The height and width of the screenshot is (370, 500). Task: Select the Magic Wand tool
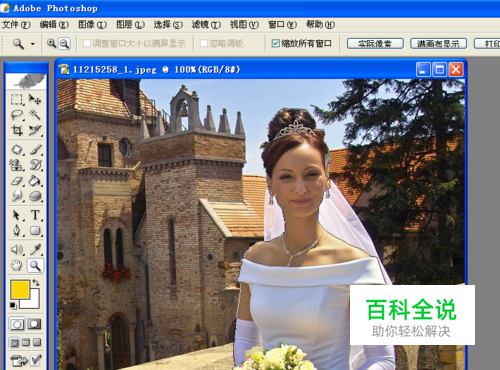click(35, 115)
